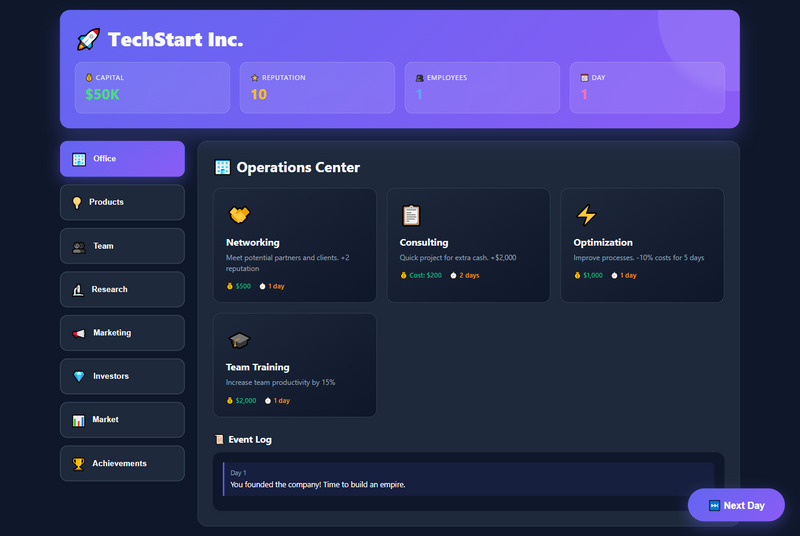The width and height of the screenshot is (800, 536).
Task: Click the graduation cap icon on Team Training
Action: (239, 340)
